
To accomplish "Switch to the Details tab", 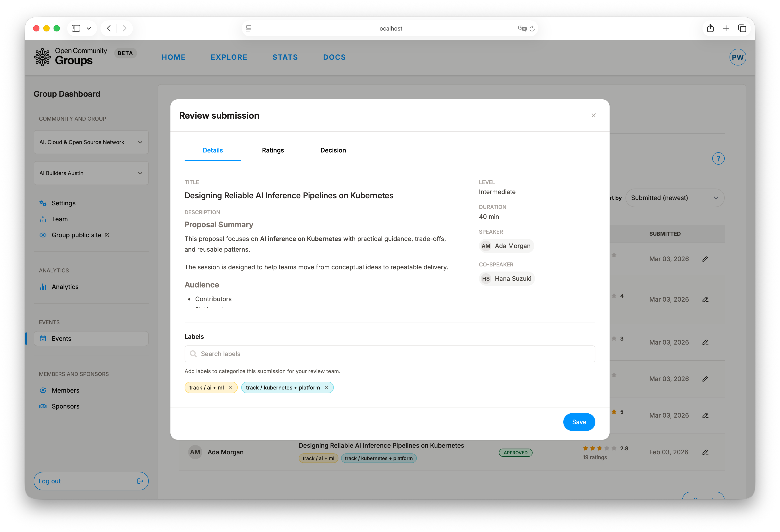I will click(x=213, y=150).
